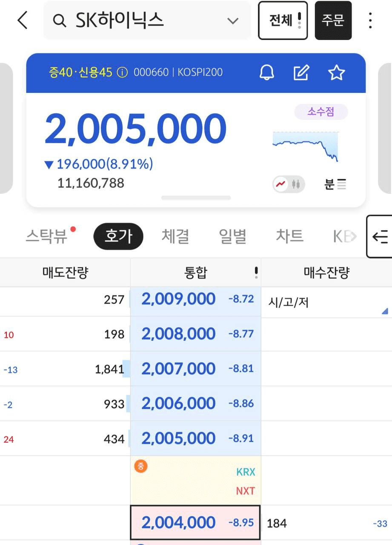Open the side panel arrow icon
The image size is (392, 545).
click(380, 236)
